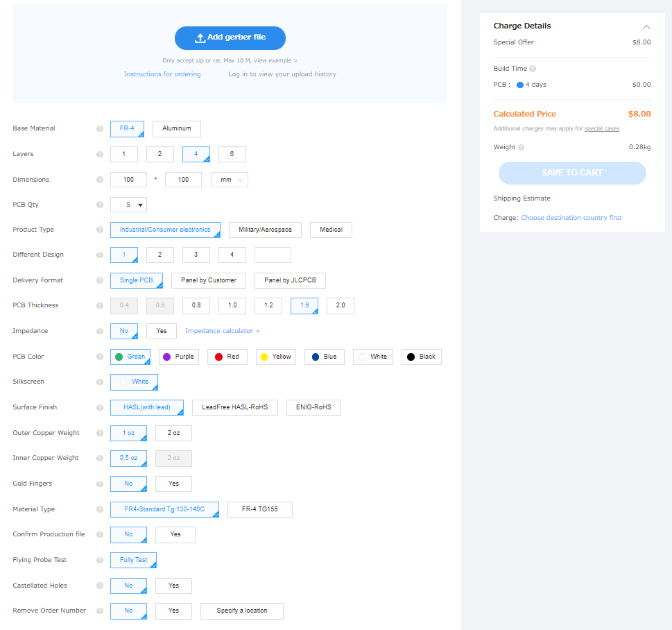This screenshot has width=672, height=630.
Task: Click the PCB Qty help icon
Action: tap(100, 205)
